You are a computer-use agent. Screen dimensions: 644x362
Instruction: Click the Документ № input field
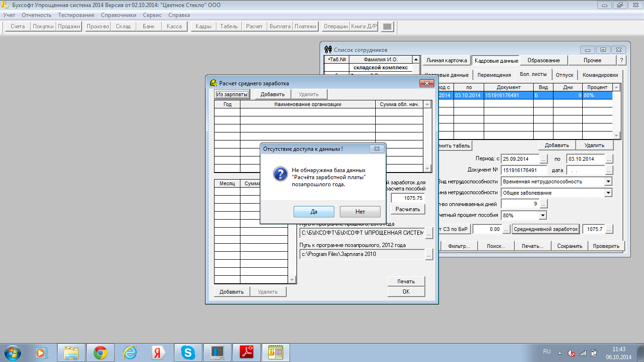click(x=523, y=170)
